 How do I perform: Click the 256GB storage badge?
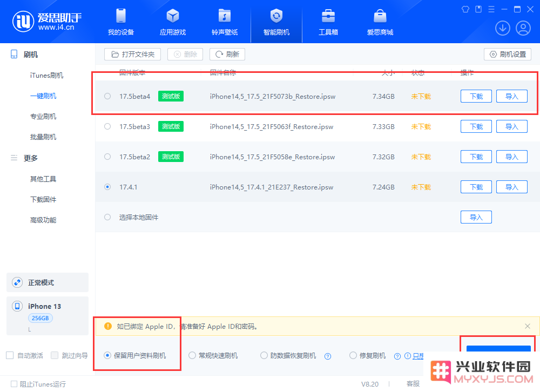pyautogui.click(x=40, y=318)
